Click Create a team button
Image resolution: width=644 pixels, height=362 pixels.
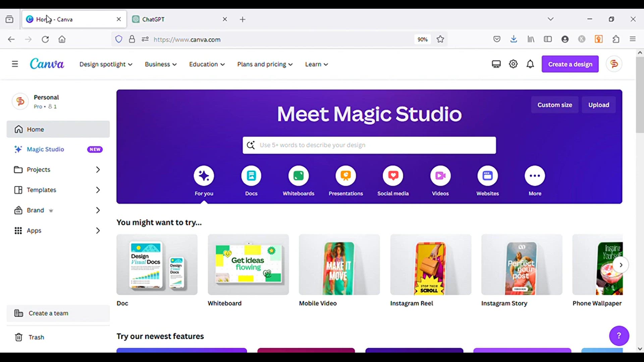coord(58,313)
